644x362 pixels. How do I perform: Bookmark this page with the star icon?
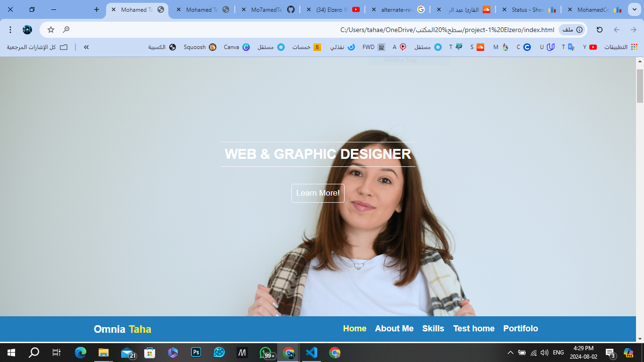(x=51, y=30)
